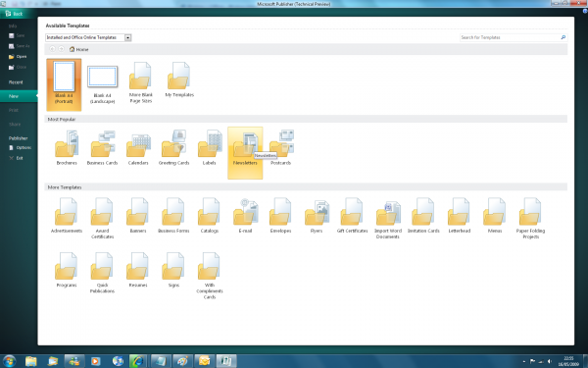Viewport: 588px width, 368px height.
Task: Select the Blank A4 (Landscape) template
Action: pyautogui.click(x=102, y=84)
